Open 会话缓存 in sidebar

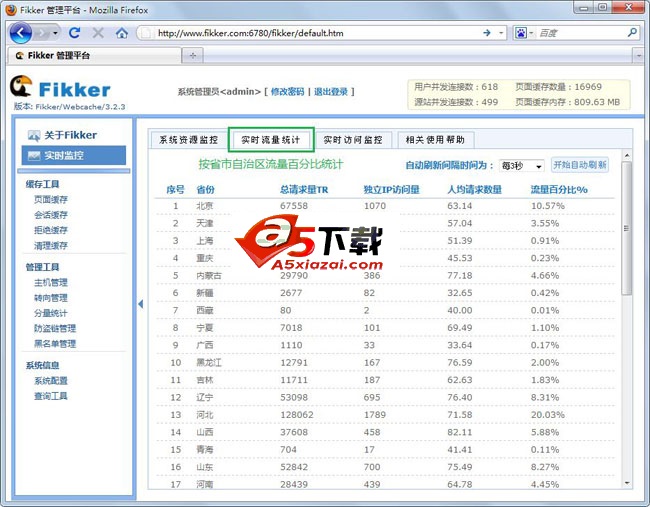[51, 215]
